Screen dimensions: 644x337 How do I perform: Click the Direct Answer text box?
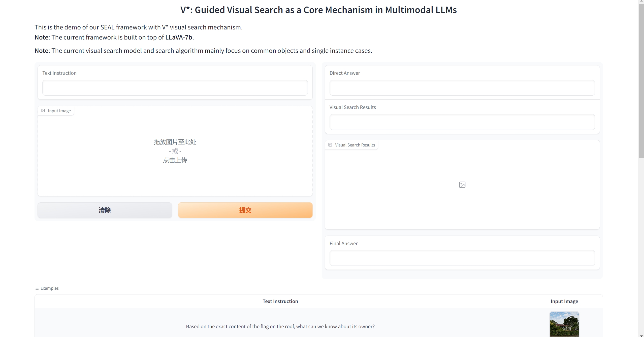[462, 88]
